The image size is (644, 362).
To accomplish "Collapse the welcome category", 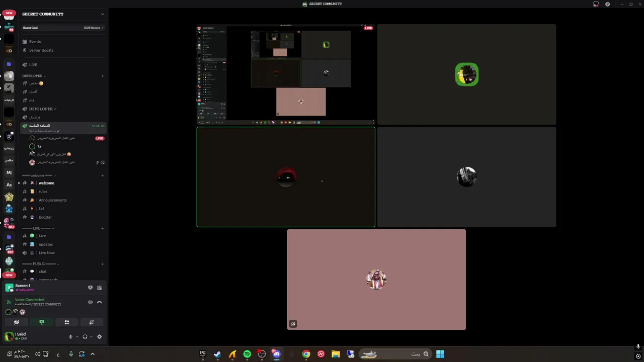I will point(39,175).
